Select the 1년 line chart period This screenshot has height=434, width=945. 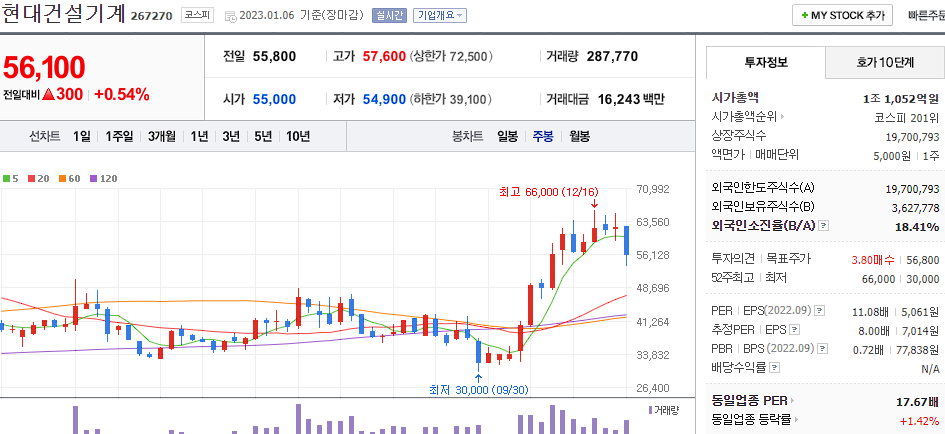(x=199, y=136)
